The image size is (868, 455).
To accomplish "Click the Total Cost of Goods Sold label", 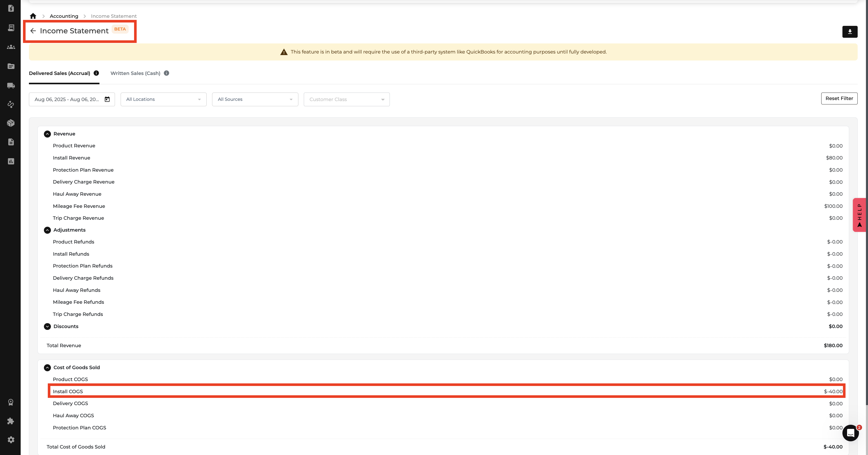I will pyautogui.click(x=76, y=447).
